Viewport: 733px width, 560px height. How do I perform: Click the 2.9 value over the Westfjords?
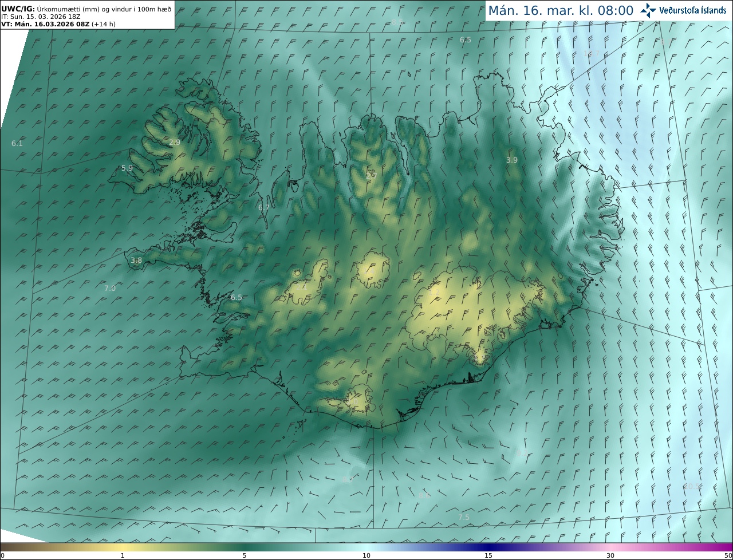175,142
